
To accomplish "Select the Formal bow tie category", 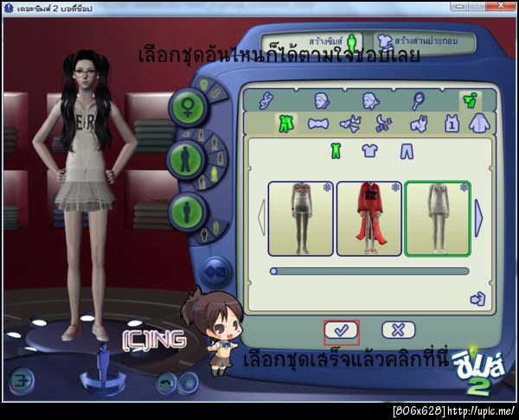I will (317, 124).
